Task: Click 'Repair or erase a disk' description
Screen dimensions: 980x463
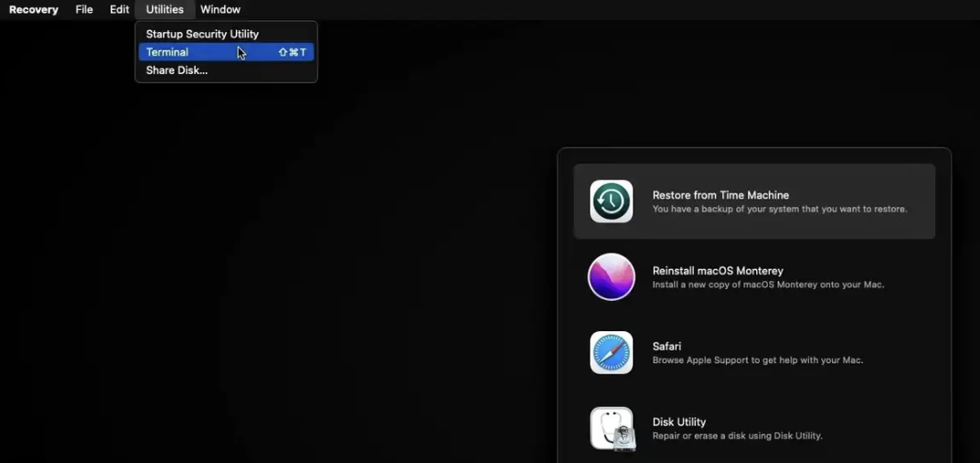Action: tap(738, 436)
